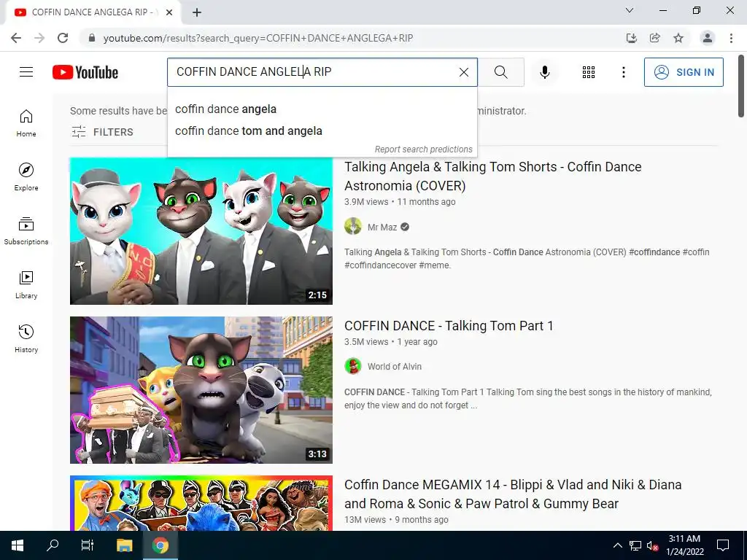Go back in the browser
747x560 pixels.
coord(16,38)
